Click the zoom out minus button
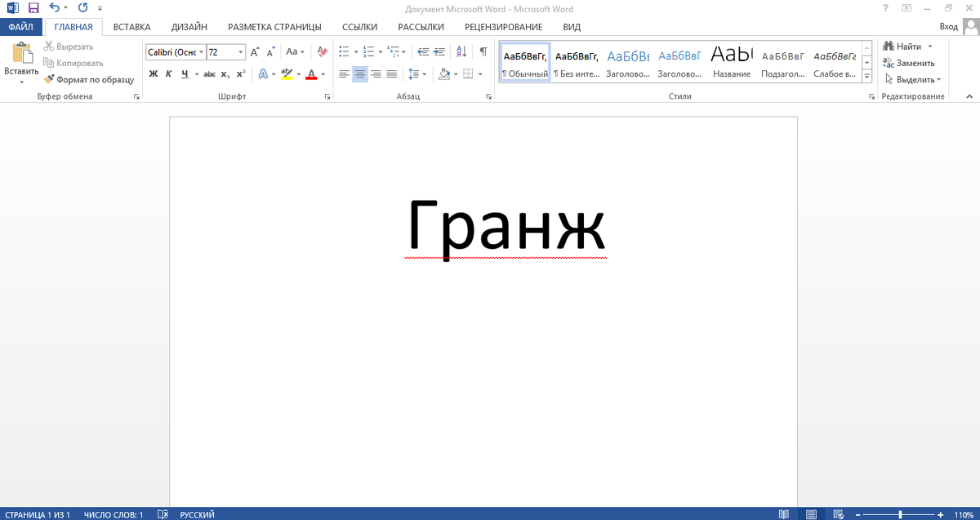980x520 pixels. [857, 514]
